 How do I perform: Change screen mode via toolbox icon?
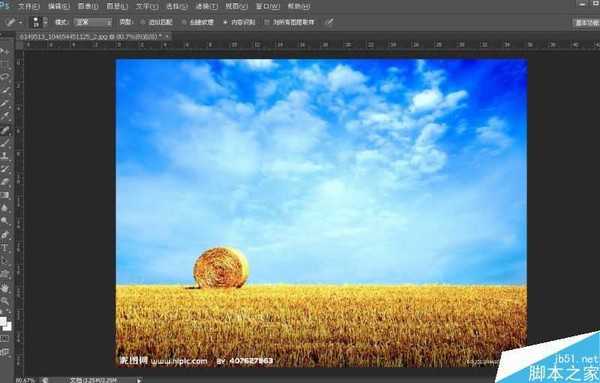point(5,352)
